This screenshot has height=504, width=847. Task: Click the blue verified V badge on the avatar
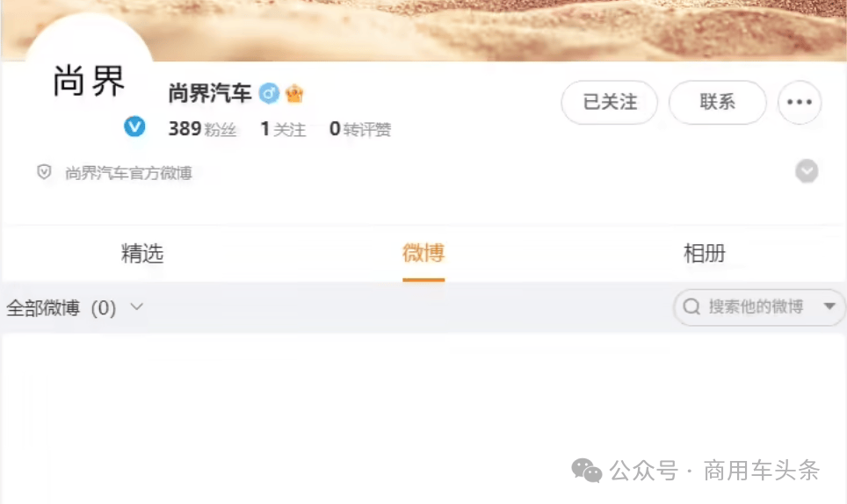pyautogui.click(x=134, y=126)
